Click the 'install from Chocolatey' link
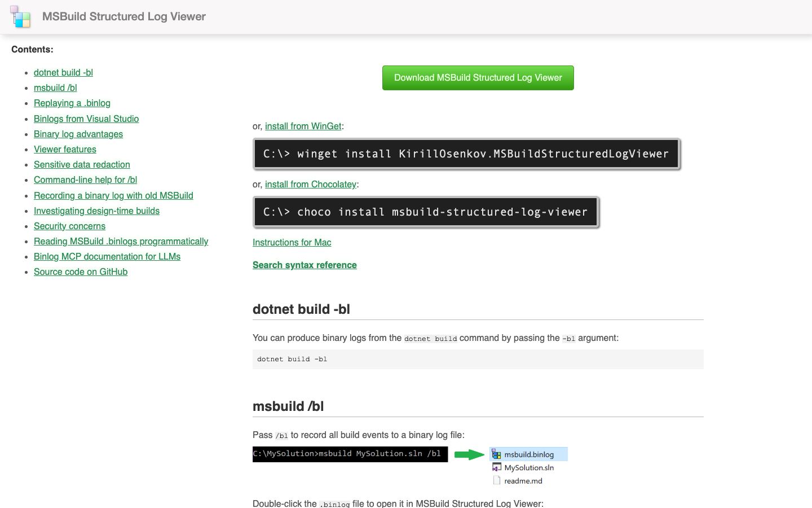Screen dimensions: 812x508 tap(311, 185)
